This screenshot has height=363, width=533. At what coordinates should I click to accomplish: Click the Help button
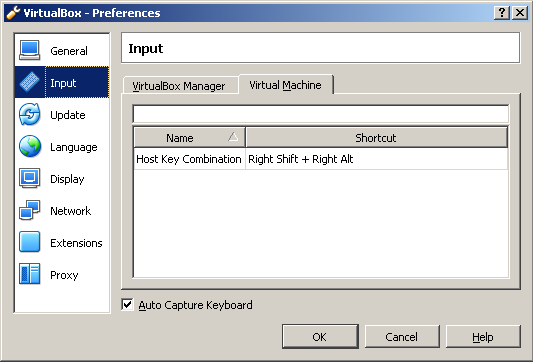point(483,336)
